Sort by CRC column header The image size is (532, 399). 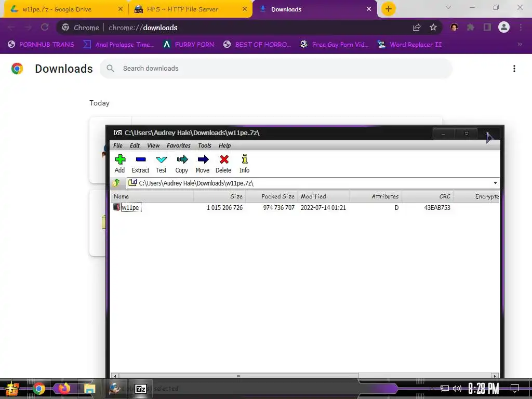coord(427,196)
